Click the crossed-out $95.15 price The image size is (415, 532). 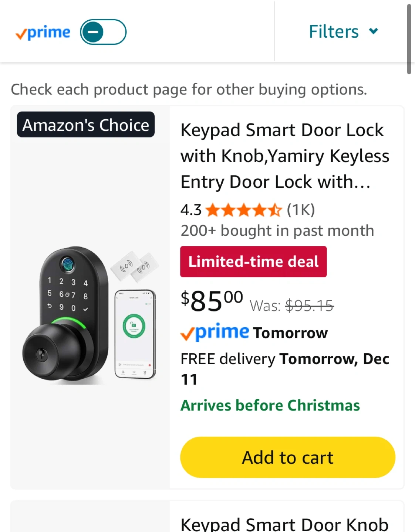[309, 306]
